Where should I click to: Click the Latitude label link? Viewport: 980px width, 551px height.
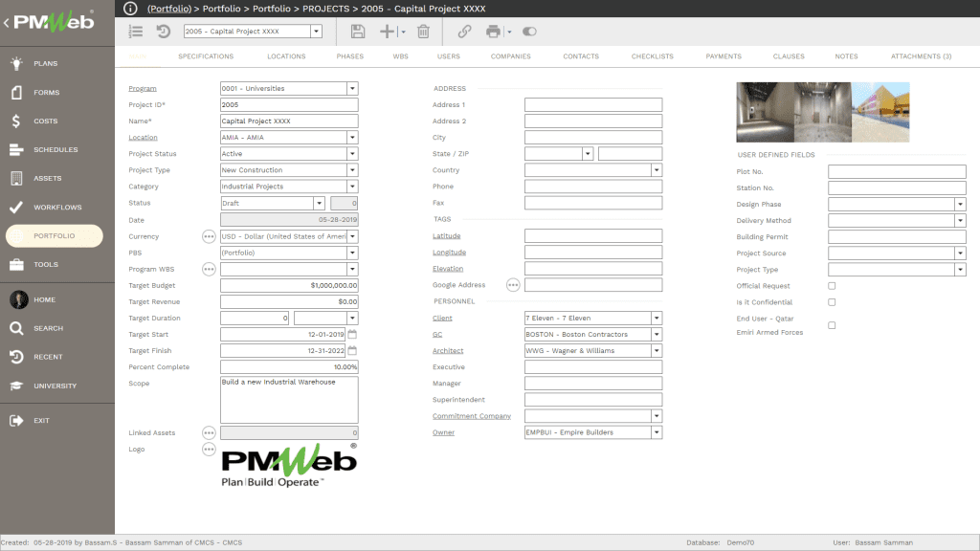pos(446,236)
